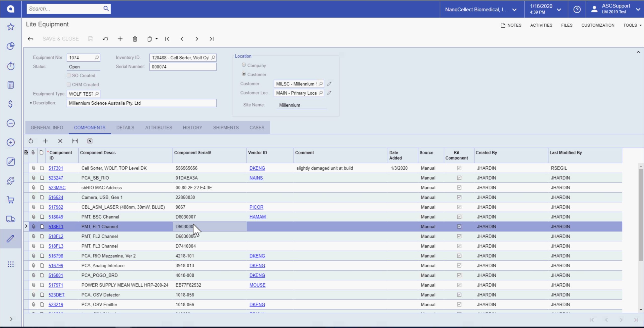Toggle Kit Component checkbox for 517301 row
The image size is (644, 328).
(459, 168)
